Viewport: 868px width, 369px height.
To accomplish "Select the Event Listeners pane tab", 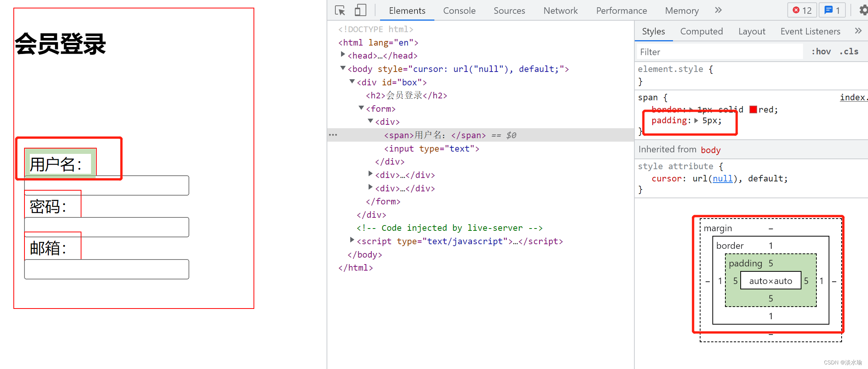I will coord(810,31).
